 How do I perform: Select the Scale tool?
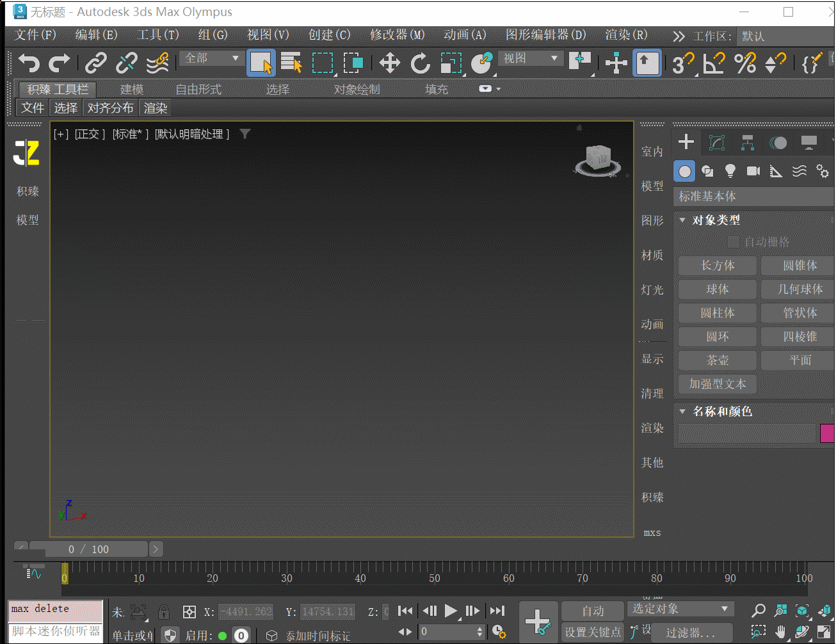(451, 63)
